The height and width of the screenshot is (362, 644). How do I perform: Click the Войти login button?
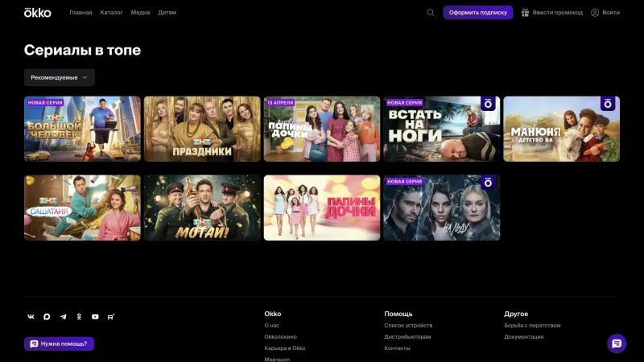(x=605, y=13)
